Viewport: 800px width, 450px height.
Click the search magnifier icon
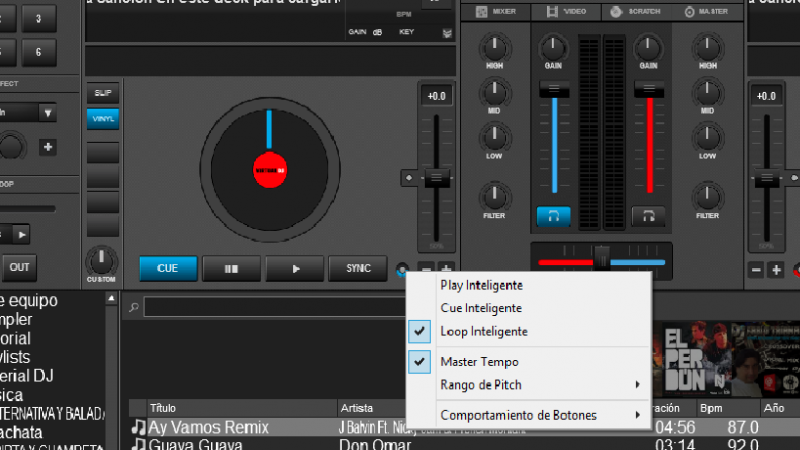(134, 307)
